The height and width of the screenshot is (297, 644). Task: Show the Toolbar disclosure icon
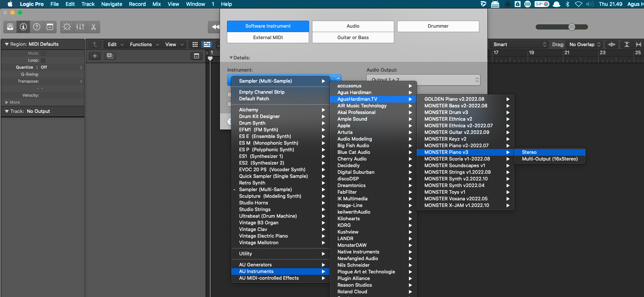click(50, 27)
